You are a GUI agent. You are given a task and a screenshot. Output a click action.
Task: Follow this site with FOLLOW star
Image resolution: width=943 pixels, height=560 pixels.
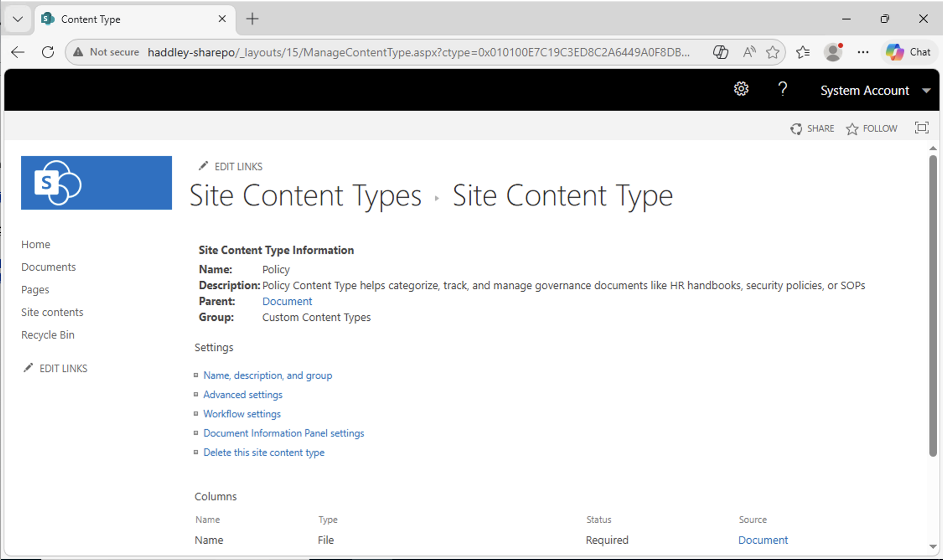871,128
